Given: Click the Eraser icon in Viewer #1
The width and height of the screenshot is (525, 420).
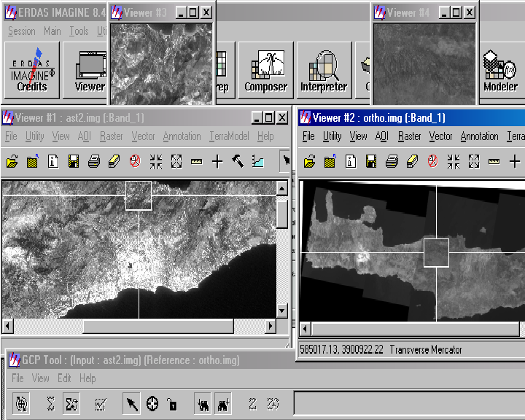Looking at the screenshot, I should 114,162.
